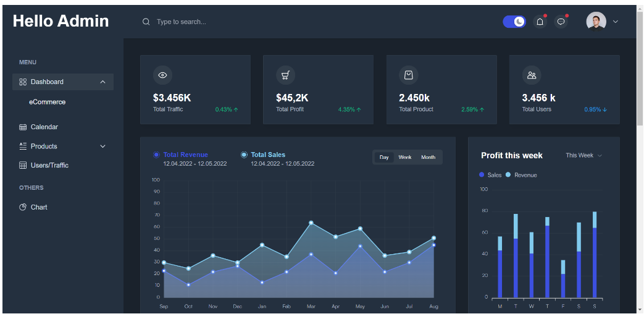The width and height of the screenshot is (644, 319).
Task: Switch chart to Day view
Action: 384,158
